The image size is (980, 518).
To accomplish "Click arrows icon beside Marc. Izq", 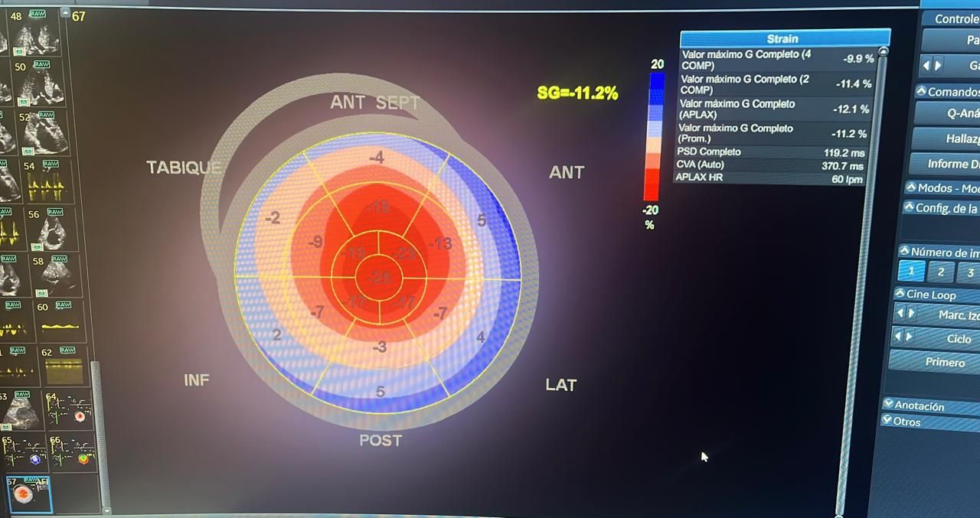I will point(906,314).
